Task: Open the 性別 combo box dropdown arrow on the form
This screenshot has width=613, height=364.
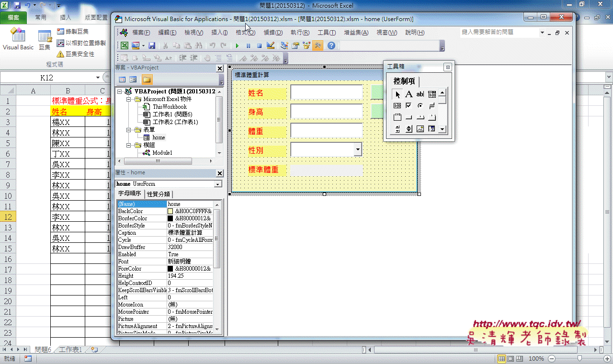Action: point(358,150)
